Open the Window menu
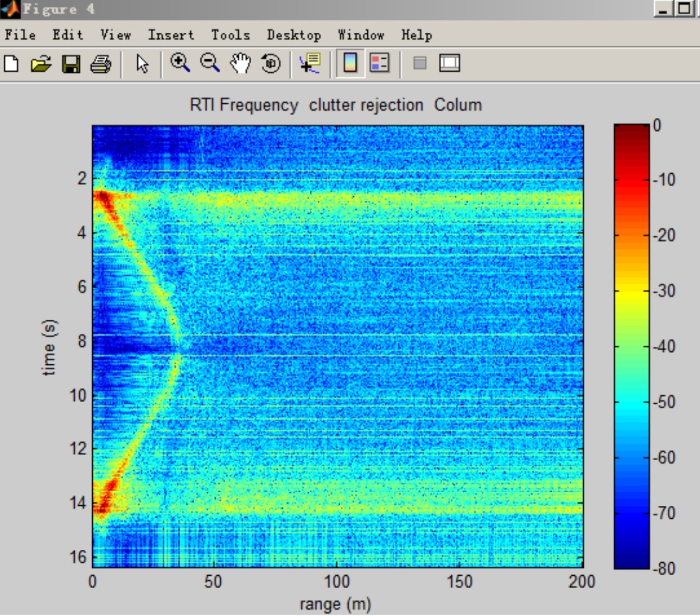 (361, 35)
